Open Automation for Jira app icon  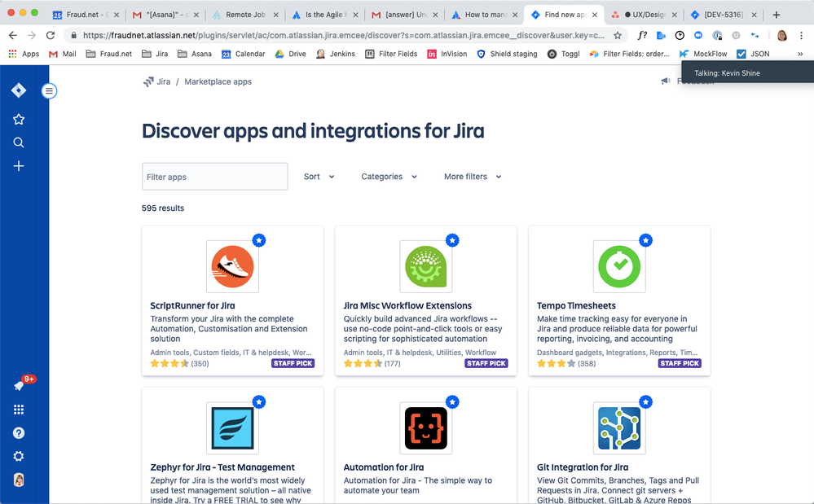(x=425, y=428)
